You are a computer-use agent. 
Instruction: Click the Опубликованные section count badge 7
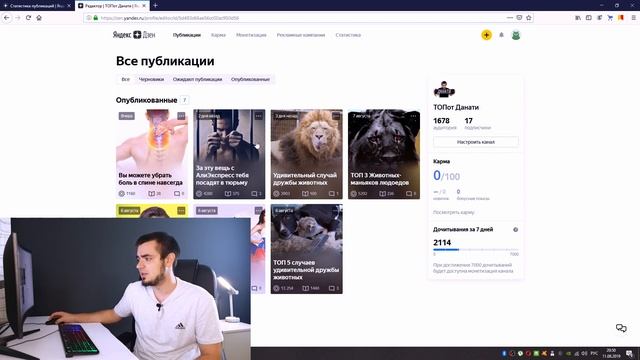(x=184, y=100)
